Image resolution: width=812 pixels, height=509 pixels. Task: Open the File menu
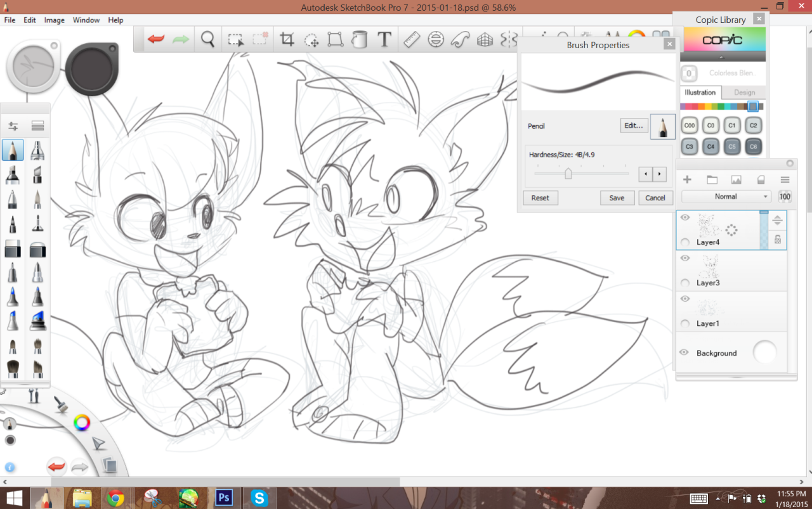pos(10,20)
